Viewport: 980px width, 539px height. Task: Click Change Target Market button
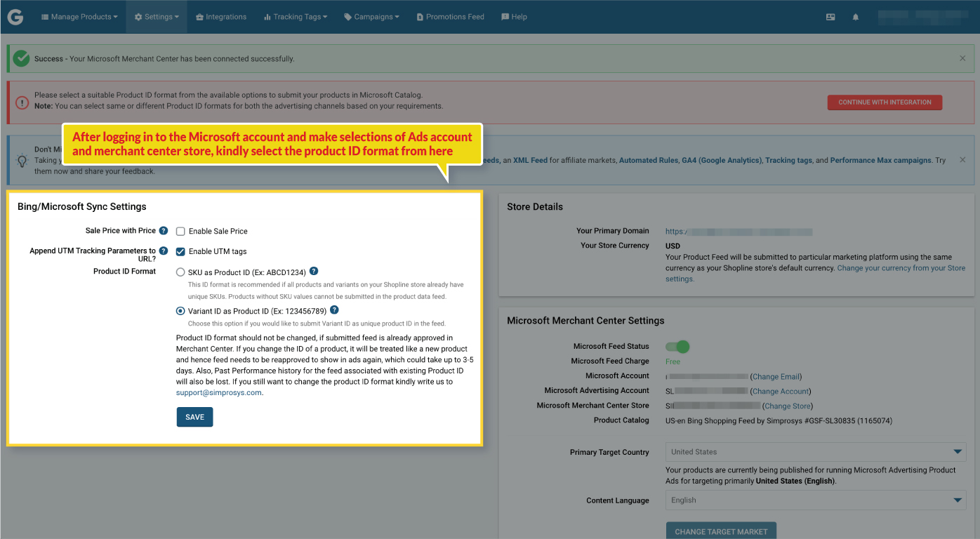point(721,531)
